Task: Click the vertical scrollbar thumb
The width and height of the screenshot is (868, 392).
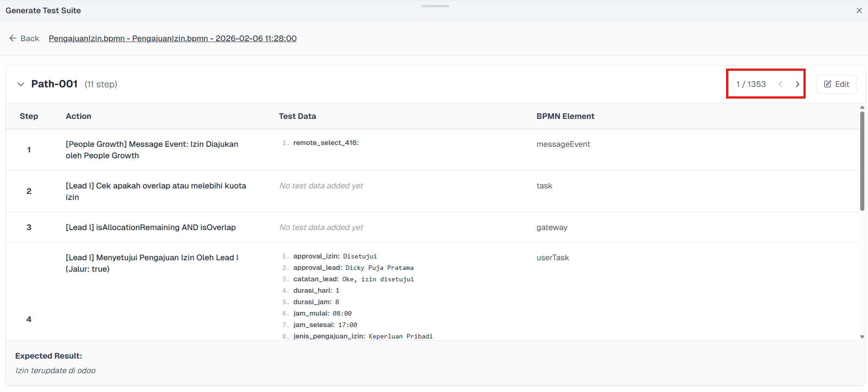Action: tap(862, 161)
